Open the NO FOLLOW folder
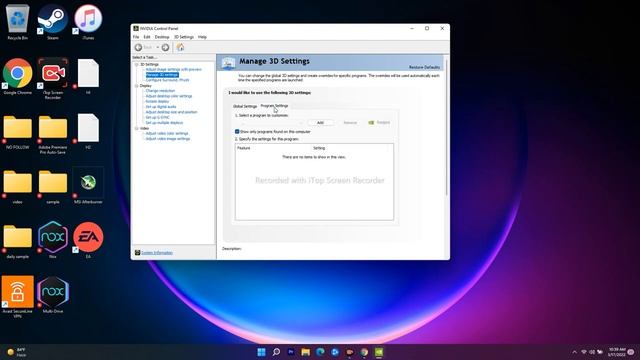 tap(18, 132)
